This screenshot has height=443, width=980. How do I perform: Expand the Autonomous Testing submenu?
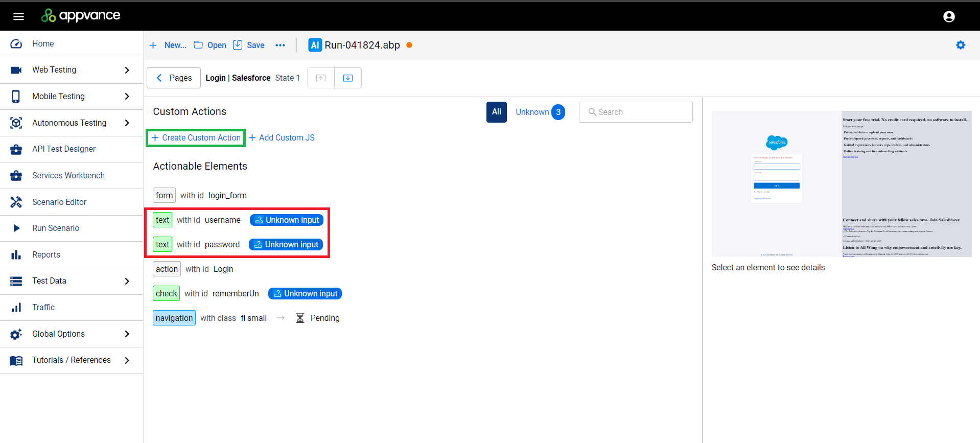(127, 123)
